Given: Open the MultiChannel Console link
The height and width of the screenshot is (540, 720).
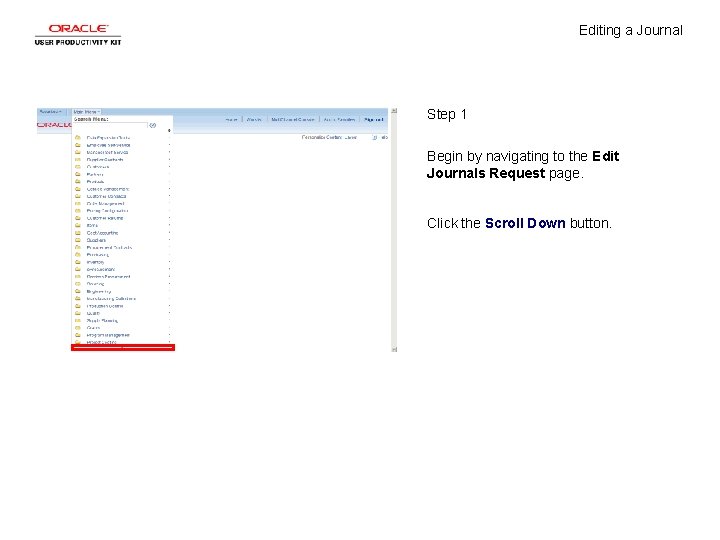Looking at the screenshot, I should [x=293, y=120].
